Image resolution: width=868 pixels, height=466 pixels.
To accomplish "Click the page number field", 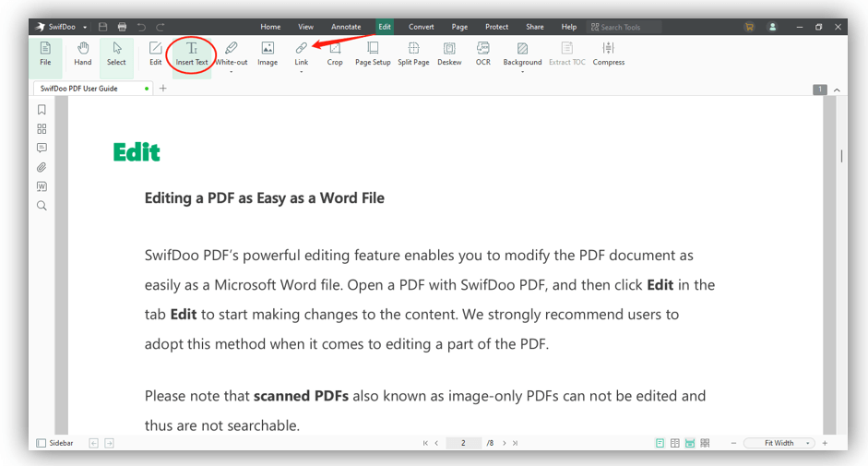I will pyautogui.click(x=463, y=443).
